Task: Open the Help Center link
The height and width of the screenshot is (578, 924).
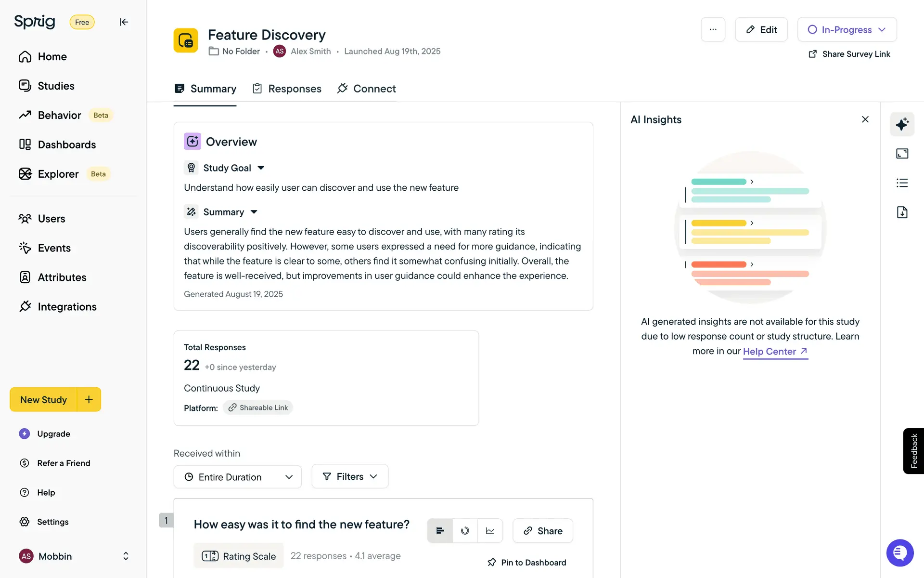Action: tap(775, 352)
